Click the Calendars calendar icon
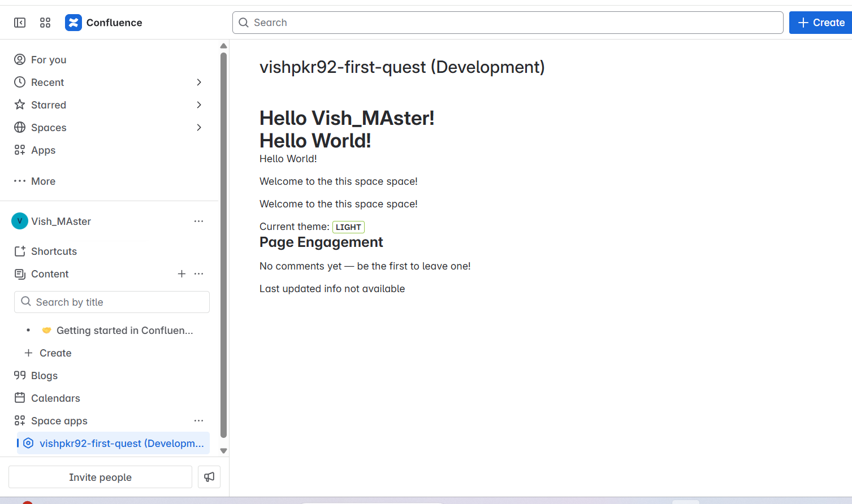The height and width of the screenshot is (504, 852). (20, 398)
